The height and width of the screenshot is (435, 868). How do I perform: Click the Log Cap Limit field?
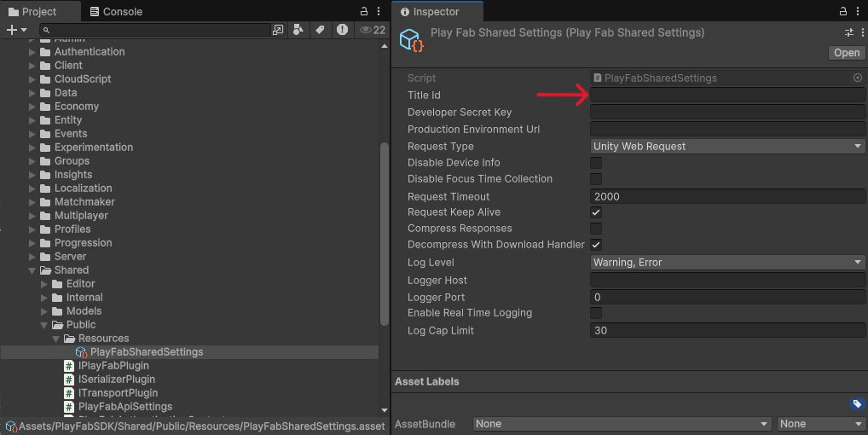click(x=727, y=330)
